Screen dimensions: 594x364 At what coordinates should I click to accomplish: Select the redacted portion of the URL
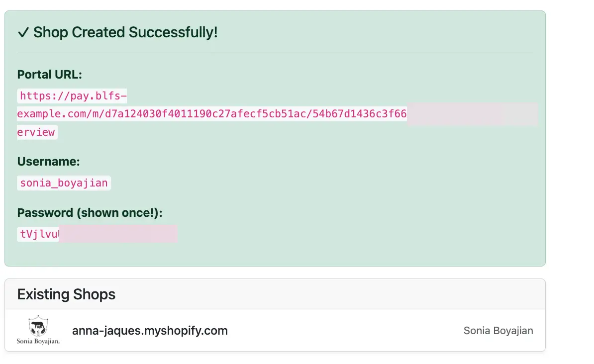pos(472,114)
